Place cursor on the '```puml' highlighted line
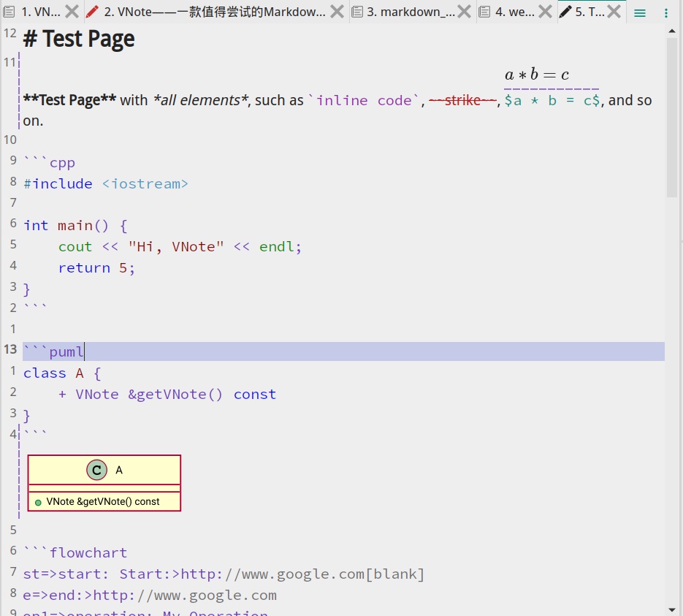Screen dimensions: 683x616 tap(219, 351)
